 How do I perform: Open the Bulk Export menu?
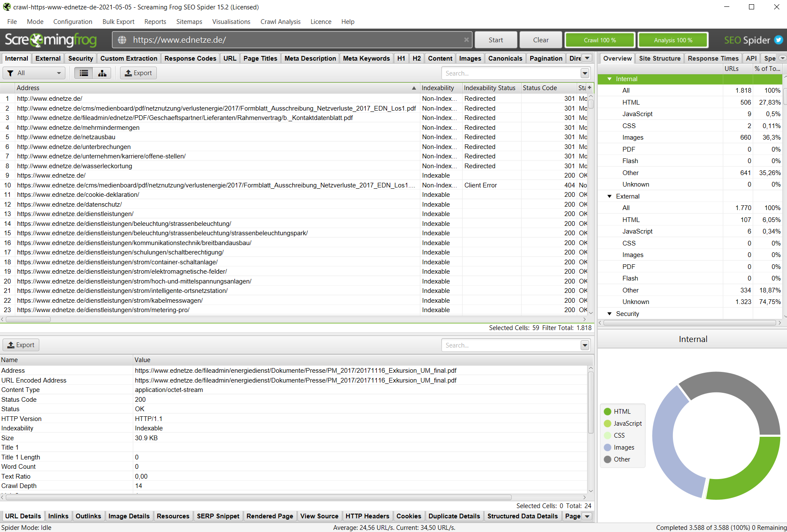pyautogui.click(x=118, y=22)
